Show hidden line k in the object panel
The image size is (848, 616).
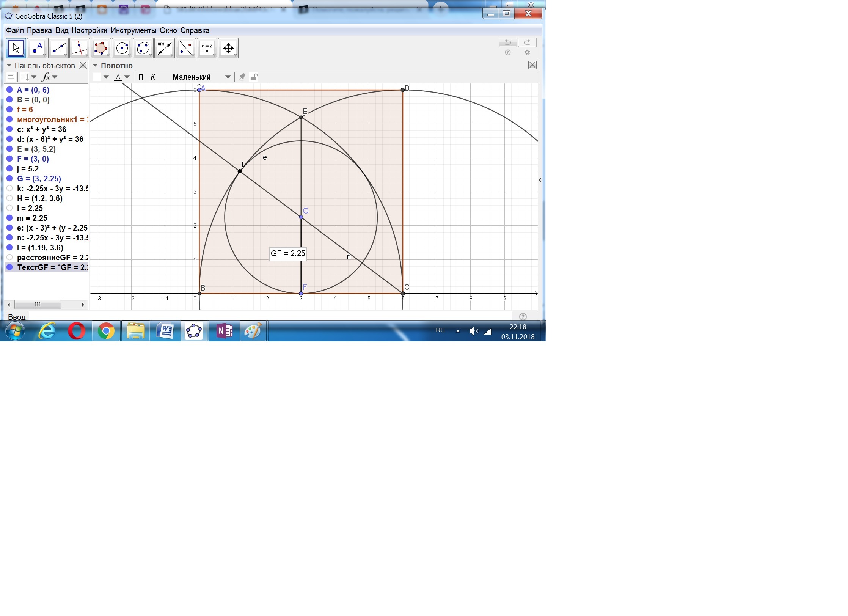(9, 189)
